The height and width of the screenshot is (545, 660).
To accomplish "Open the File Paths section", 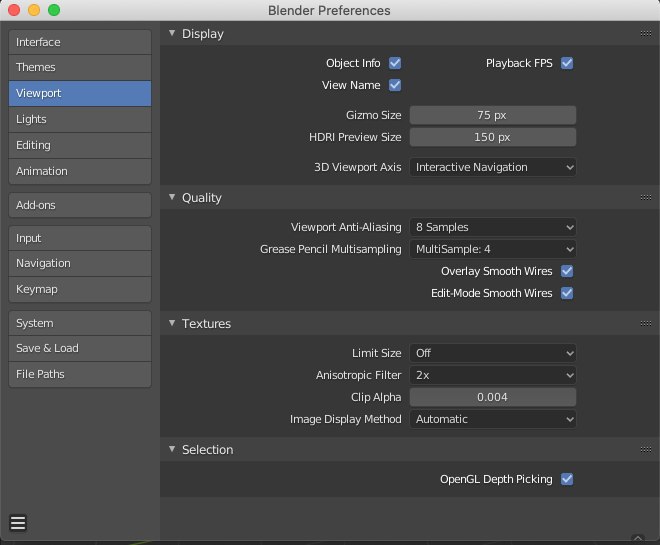I will click(x=80, y=375).
